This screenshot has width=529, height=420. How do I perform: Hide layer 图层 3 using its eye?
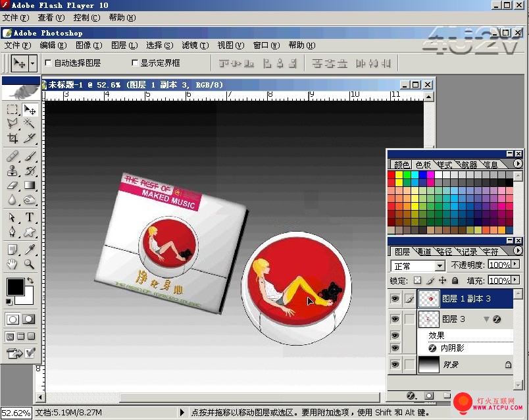click(395, 319)
